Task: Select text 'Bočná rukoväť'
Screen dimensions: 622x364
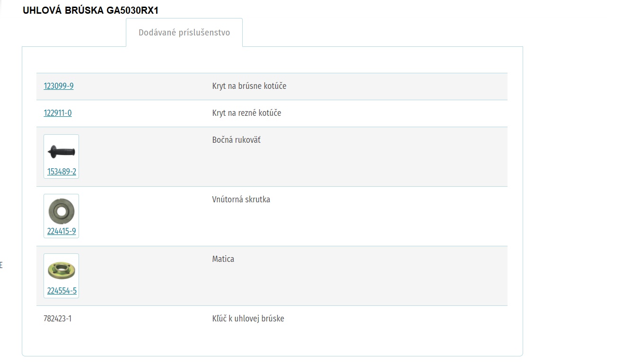Action: 237,140
